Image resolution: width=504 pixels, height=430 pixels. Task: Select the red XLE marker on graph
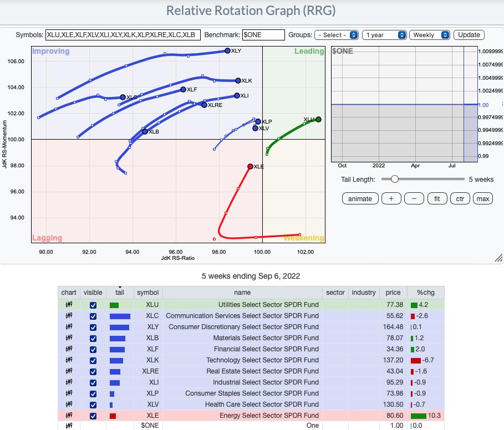pos(250,166)
